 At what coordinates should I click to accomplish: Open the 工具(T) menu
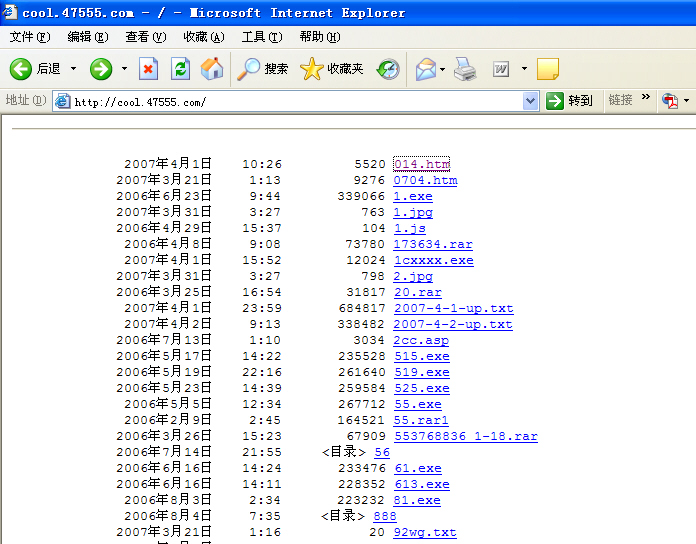[261, 37]
